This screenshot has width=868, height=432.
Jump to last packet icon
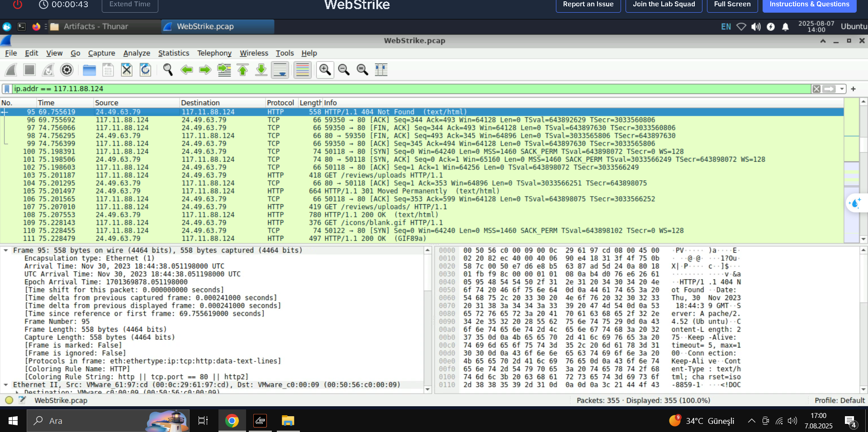[261, 70]
